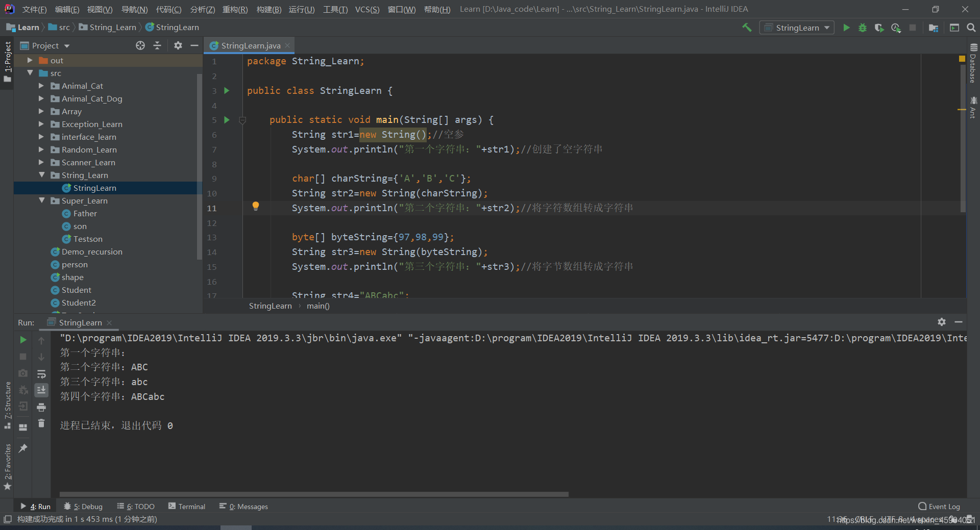Image resolution: width=980 pixels, height=530 pixels.
Task: Expand the Scanner_Learn package
Action: point(41,162)
